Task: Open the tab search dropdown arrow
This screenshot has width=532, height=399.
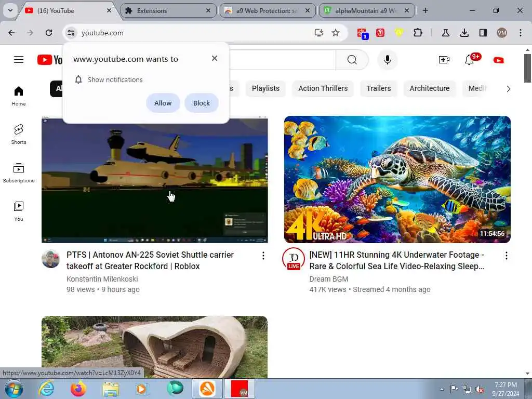Action: (x=10, y=10)
